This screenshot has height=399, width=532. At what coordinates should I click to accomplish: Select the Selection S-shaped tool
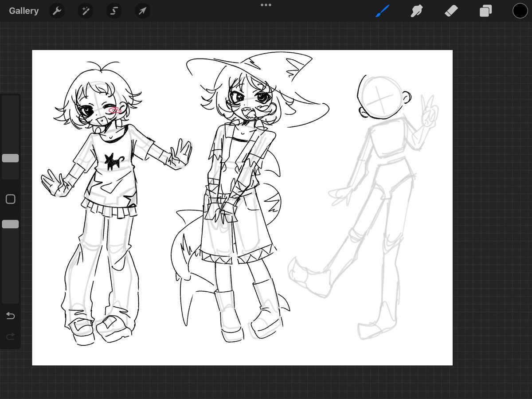point(113,11)
